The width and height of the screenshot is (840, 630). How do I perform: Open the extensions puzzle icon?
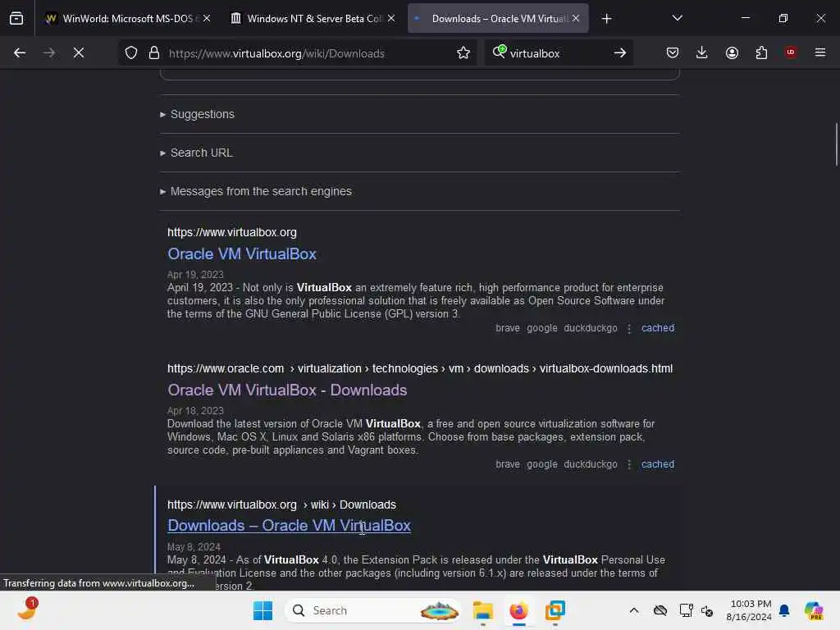[x=761, y=53]
